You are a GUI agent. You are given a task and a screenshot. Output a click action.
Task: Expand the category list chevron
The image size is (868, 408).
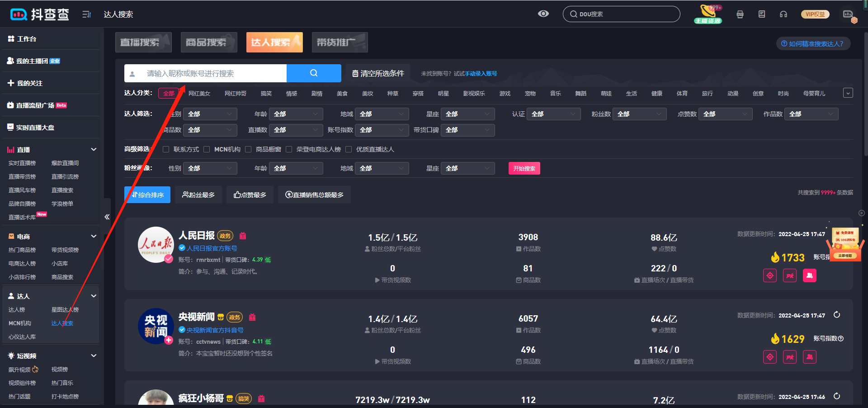[848, 93]
